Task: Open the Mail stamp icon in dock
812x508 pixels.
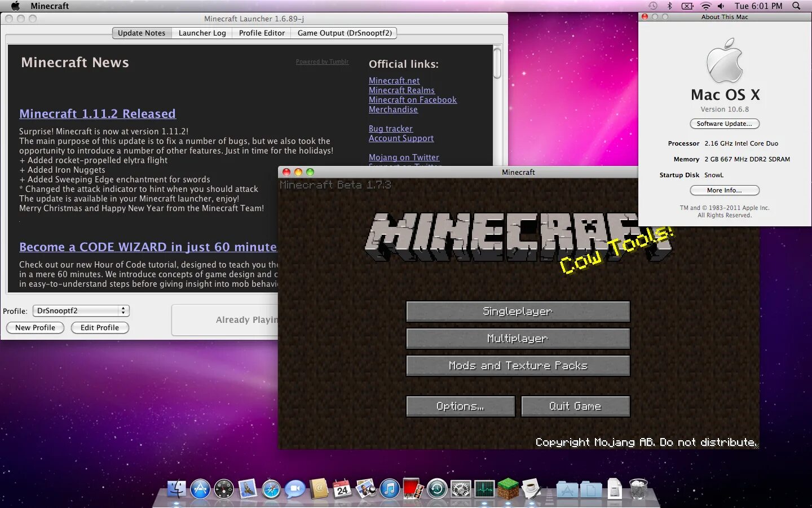Action: coord(248,489)
